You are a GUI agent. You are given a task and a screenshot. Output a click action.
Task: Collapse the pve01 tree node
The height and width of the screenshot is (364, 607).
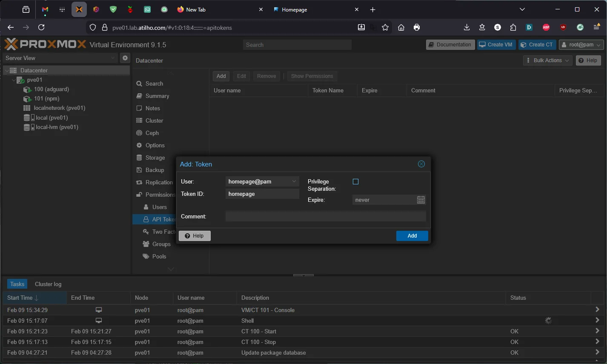point(13,80)
